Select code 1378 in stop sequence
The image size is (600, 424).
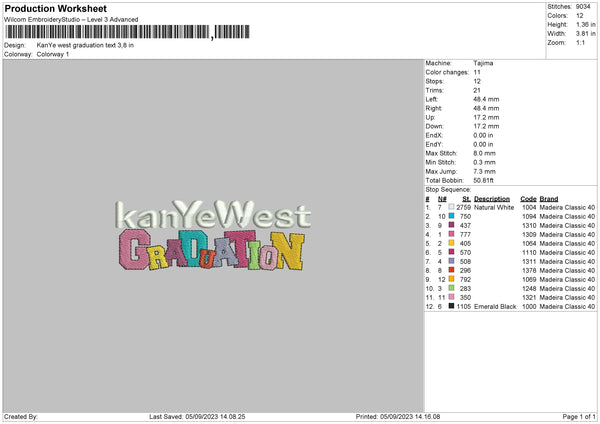(529, 271)
